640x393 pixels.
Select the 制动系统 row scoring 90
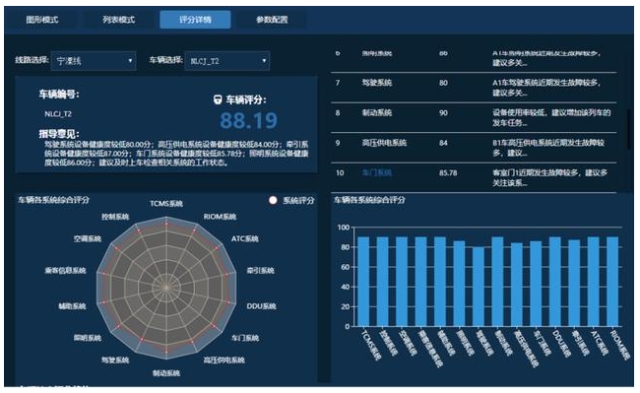pyautogui.click(x=473, y=118)
